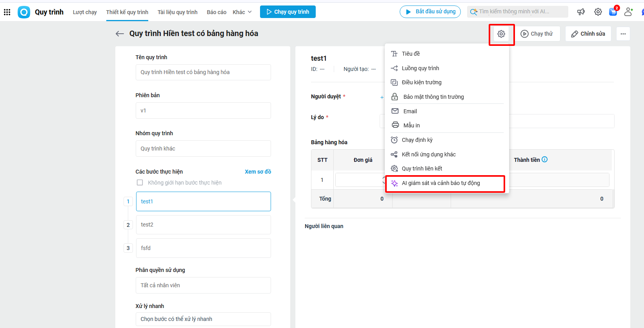The image size is (644, 328).
Task: Click the Chạy quy trình button
Action: point(287,12)
